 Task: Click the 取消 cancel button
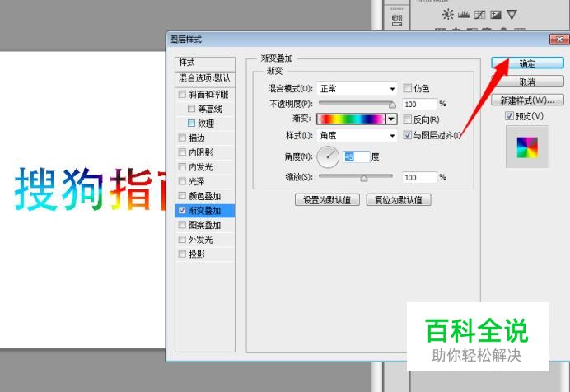pos(527,82)
